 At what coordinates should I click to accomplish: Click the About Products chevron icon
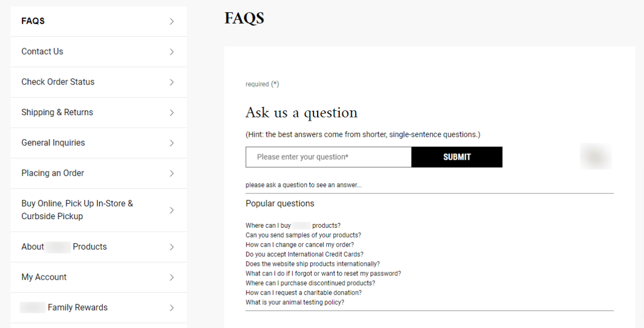click(171, 247)
